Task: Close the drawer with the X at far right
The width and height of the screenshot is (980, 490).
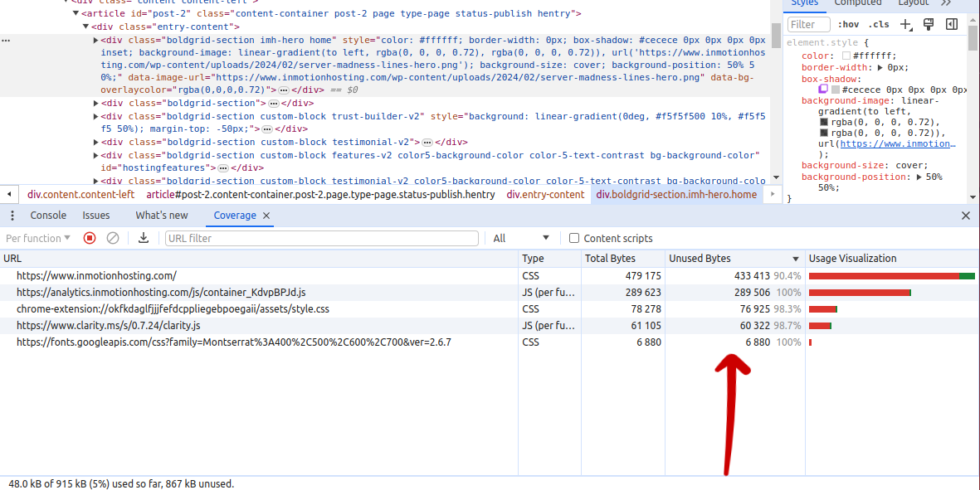Action: 966,216
